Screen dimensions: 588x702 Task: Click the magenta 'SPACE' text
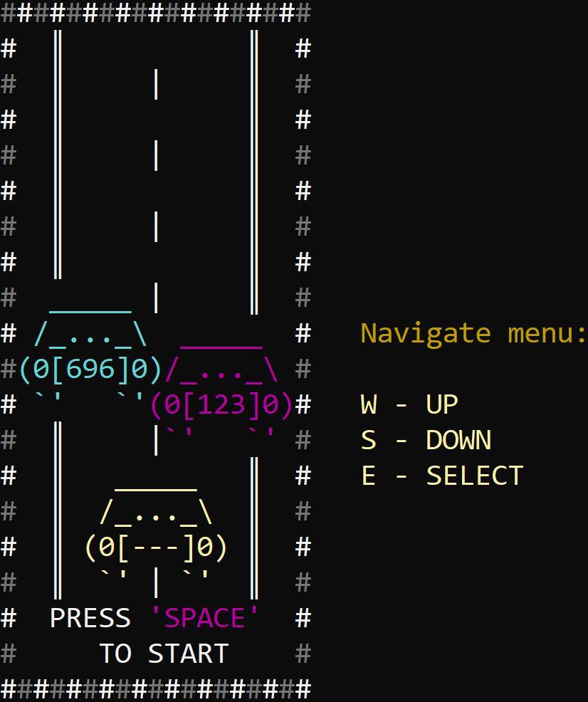(205, 618)
